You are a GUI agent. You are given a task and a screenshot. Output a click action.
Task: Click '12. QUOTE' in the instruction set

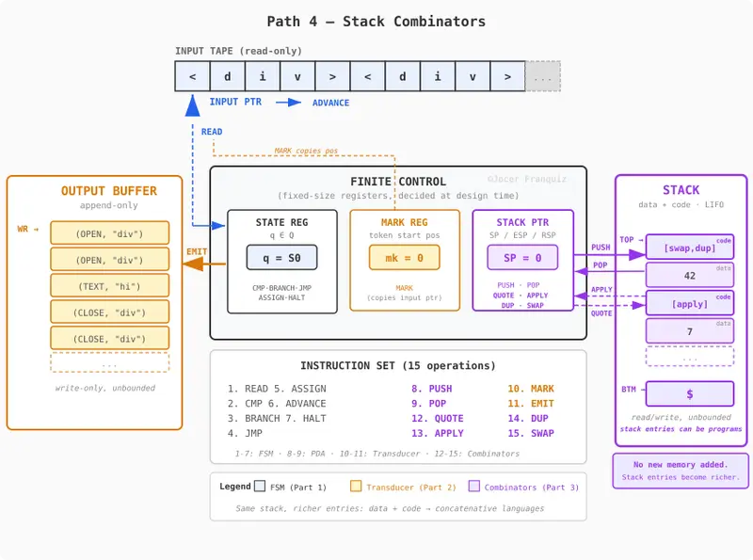point(438,418)
